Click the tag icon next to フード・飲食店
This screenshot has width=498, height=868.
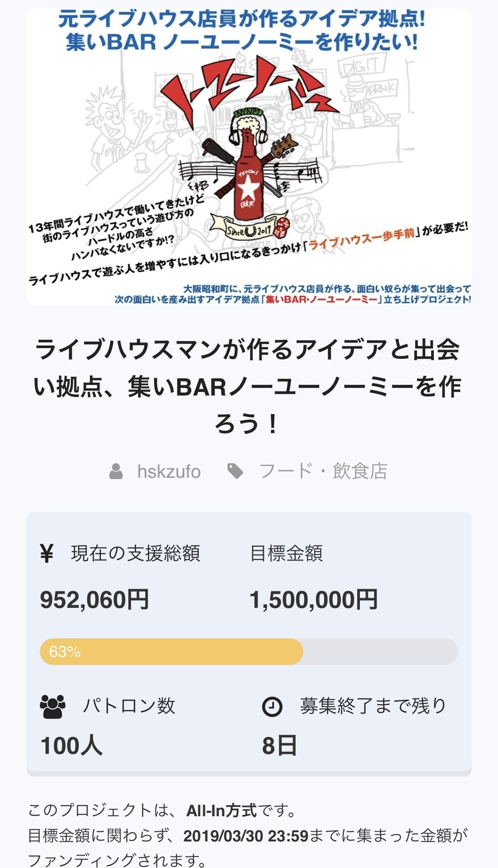point(235,472)
